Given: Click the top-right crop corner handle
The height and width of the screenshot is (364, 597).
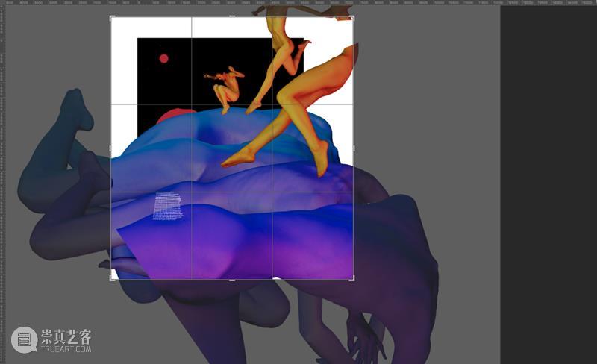Looking at the screenshot, I should (x=352, y=18).
